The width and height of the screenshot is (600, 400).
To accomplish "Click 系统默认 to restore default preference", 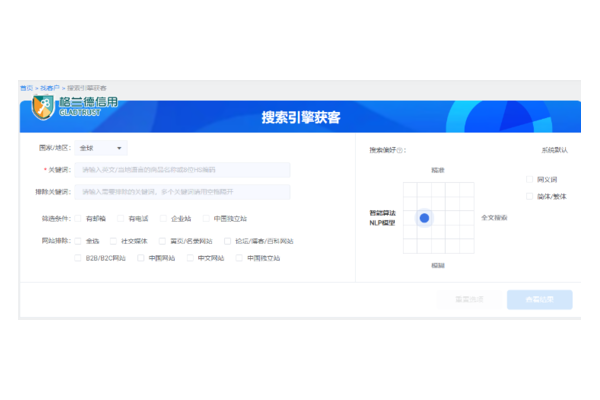I will (554, 150).
